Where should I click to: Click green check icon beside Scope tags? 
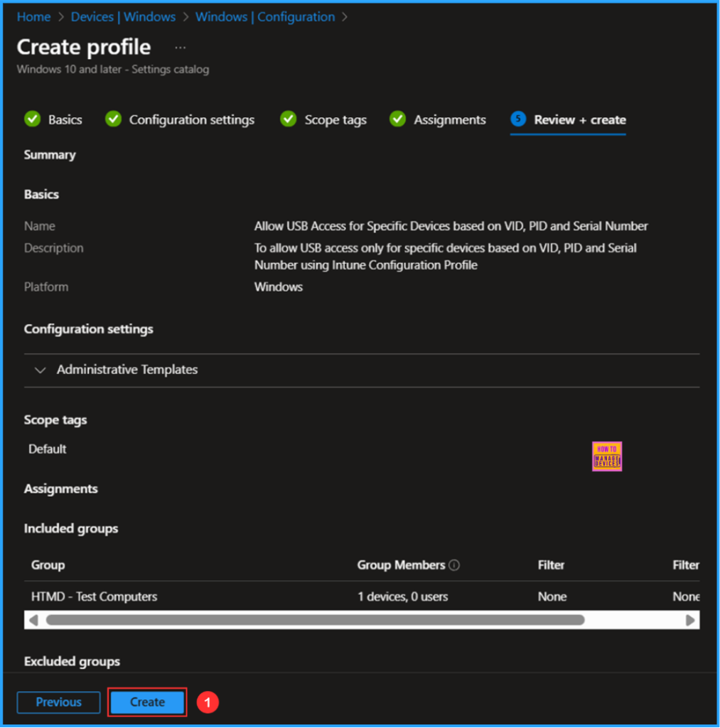[x=289, y=119]
